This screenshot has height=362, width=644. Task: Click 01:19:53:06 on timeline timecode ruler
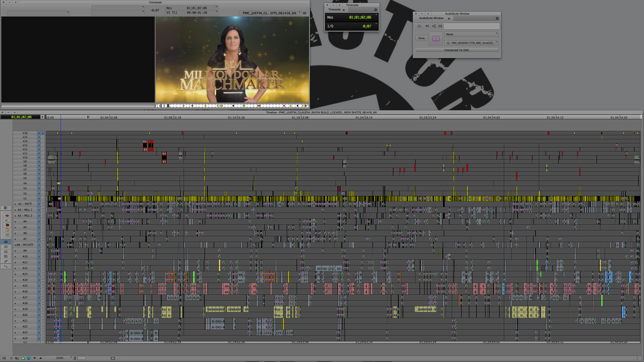tap(300, 118)
